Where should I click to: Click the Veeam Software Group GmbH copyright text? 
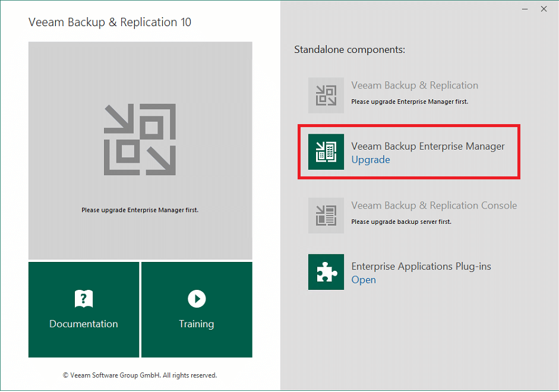[140, 375]
